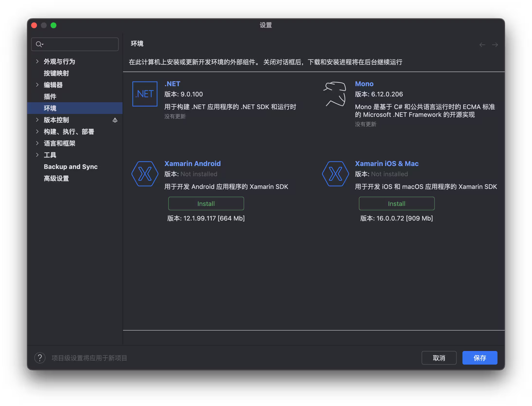Expand the 版本控制 section
The image size is (532, 406).
coord(37,120)
